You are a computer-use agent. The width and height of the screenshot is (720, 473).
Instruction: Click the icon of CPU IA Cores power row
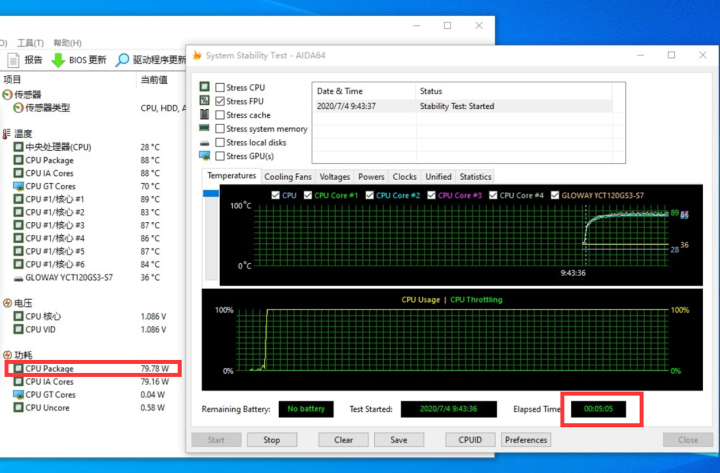pyautogui.click(x=18, y=382)
